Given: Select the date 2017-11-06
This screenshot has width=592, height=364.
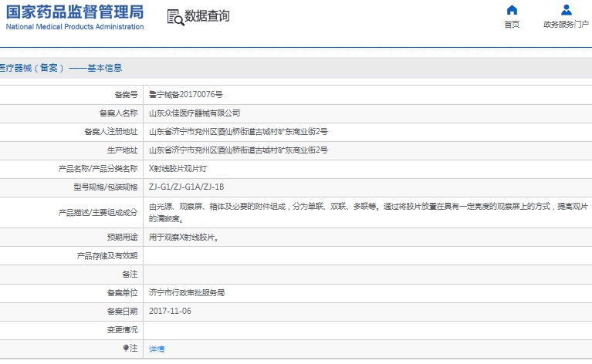Looking at the screenshot, I should [x=170, y=312].
